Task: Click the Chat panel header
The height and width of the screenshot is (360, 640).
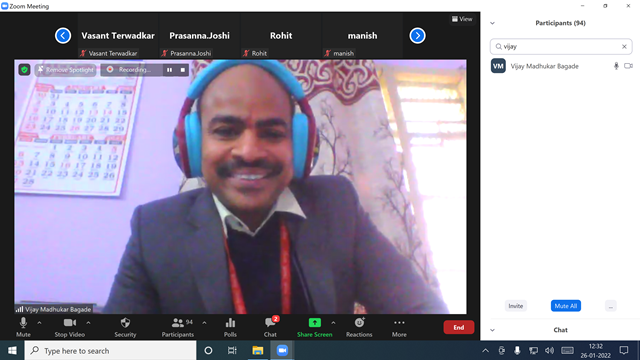Action: click(x=560, y=330)
